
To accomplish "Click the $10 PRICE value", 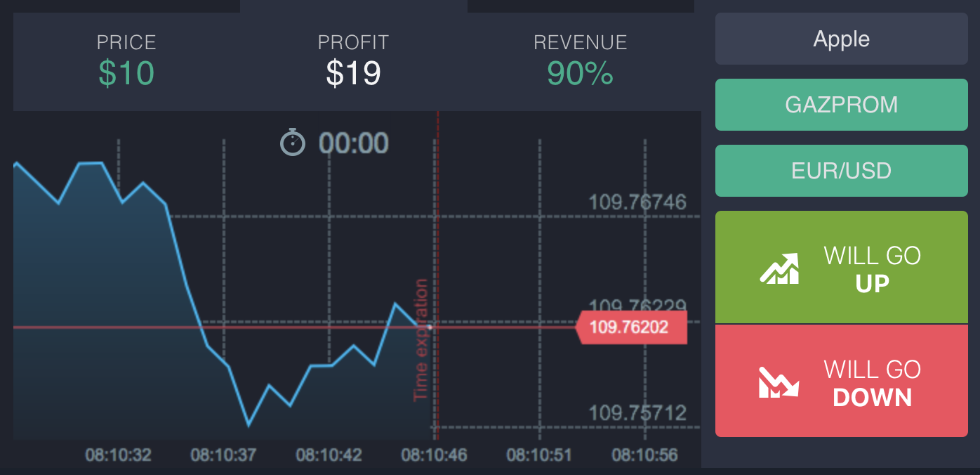I will (126, 73).
